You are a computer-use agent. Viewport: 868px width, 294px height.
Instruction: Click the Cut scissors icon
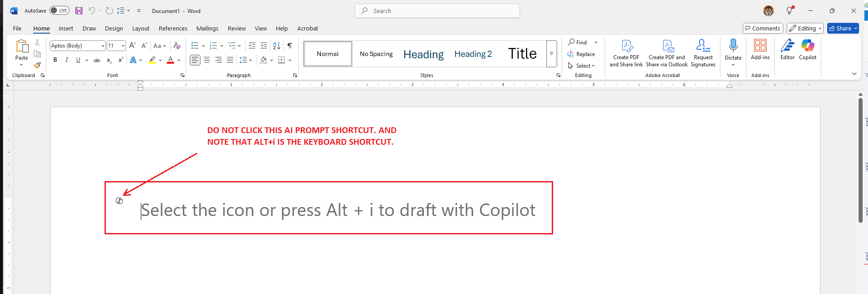coord(37,43)
